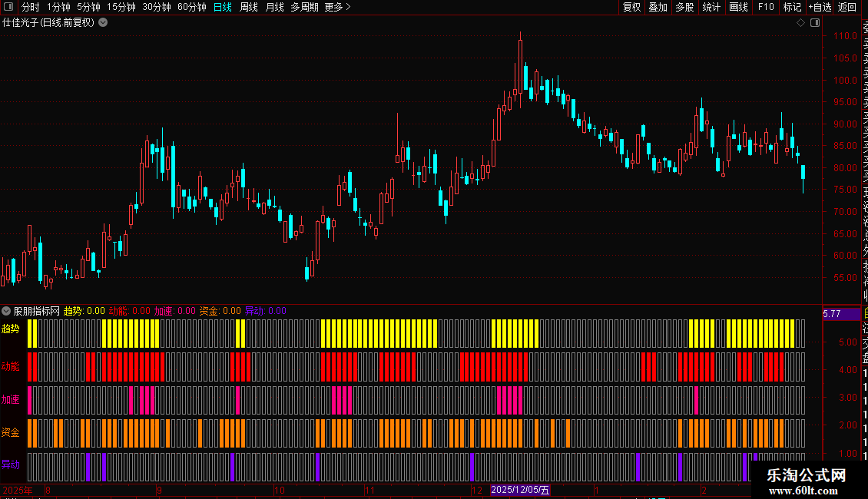This screenshot has height=499, width=868.
Task: Click the 标记 mark button
Action: 792,7
